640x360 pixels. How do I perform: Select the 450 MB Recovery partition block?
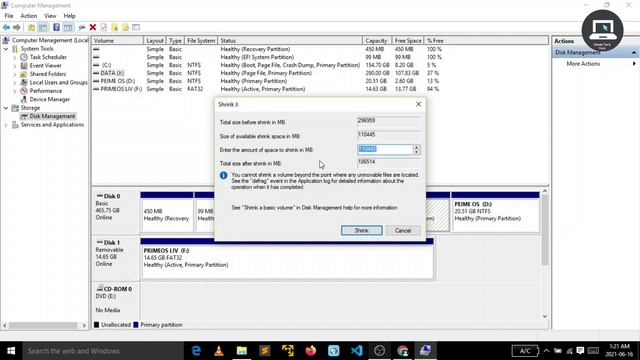point(167,212)
